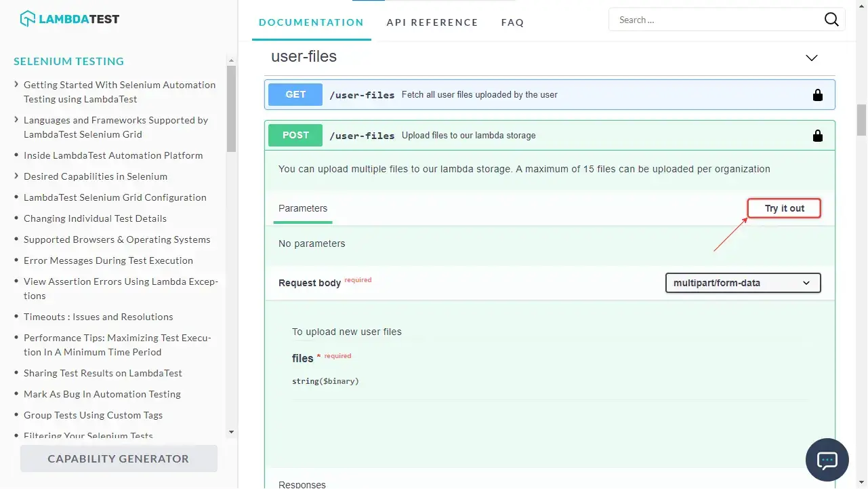
Task: Open Mark As Bug In Automation Testing
Action: (x=102, y=394)
